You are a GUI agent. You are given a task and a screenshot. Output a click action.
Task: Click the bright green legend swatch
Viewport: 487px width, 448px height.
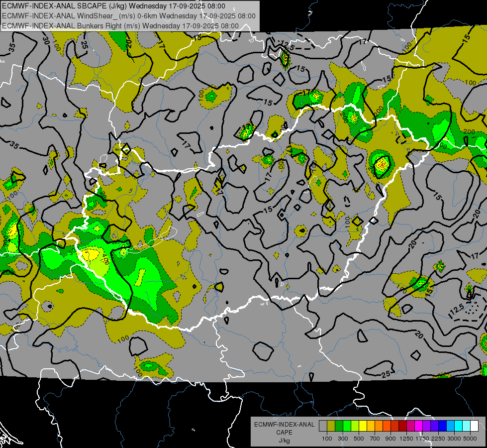(x=347, y=426)
